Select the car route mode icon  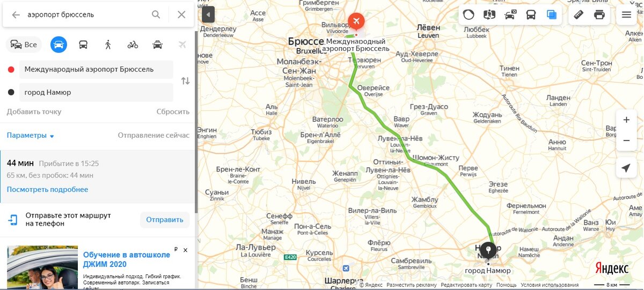coord(58,44)
